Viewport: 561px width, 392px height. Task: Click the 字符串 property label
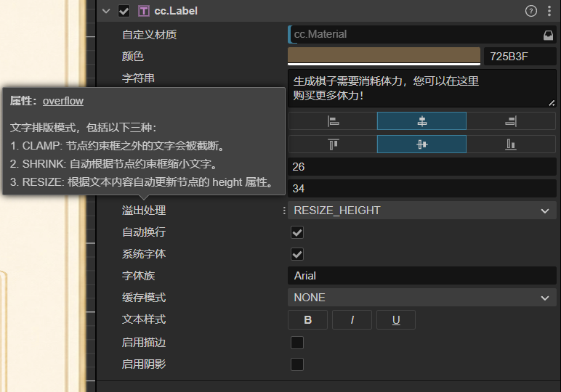[x=138, y=78]
